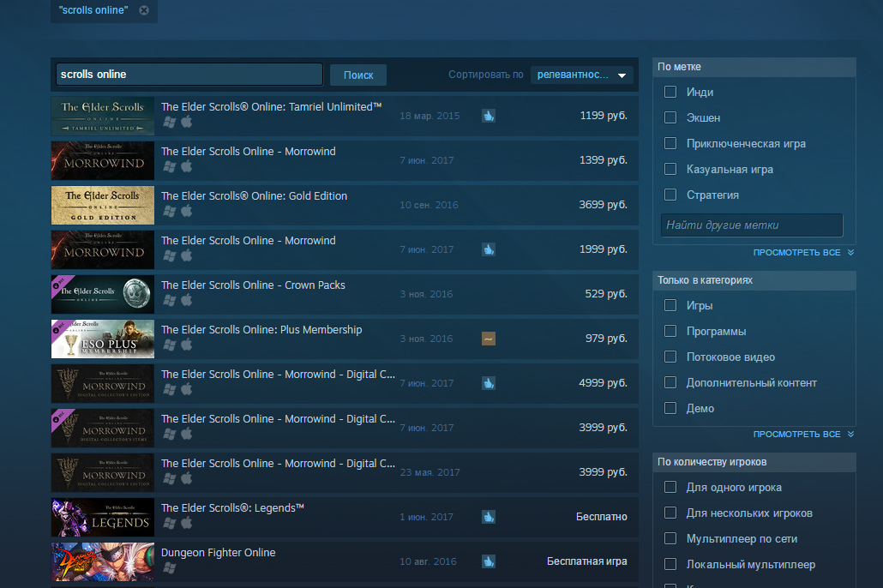Click the 529 руб. price
Screen dimensions: 883x588
click(x=606, y=293)
